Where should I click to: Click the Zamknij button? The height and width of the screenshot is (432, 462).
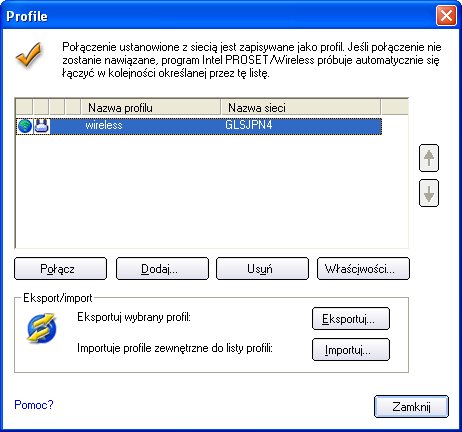pyautogui.click(x=411, y=407)
